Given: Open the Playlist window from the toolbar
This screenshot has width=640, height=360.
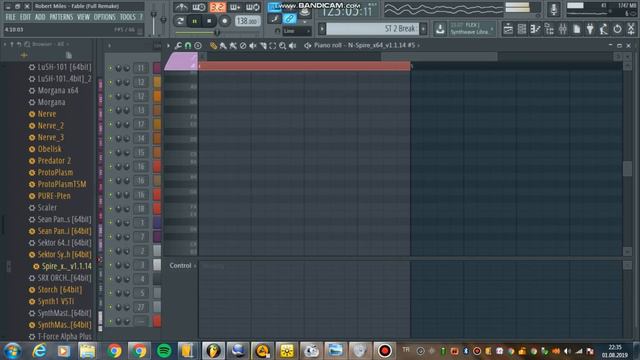Looking at the screenshot, I should (x=508, y=29).
